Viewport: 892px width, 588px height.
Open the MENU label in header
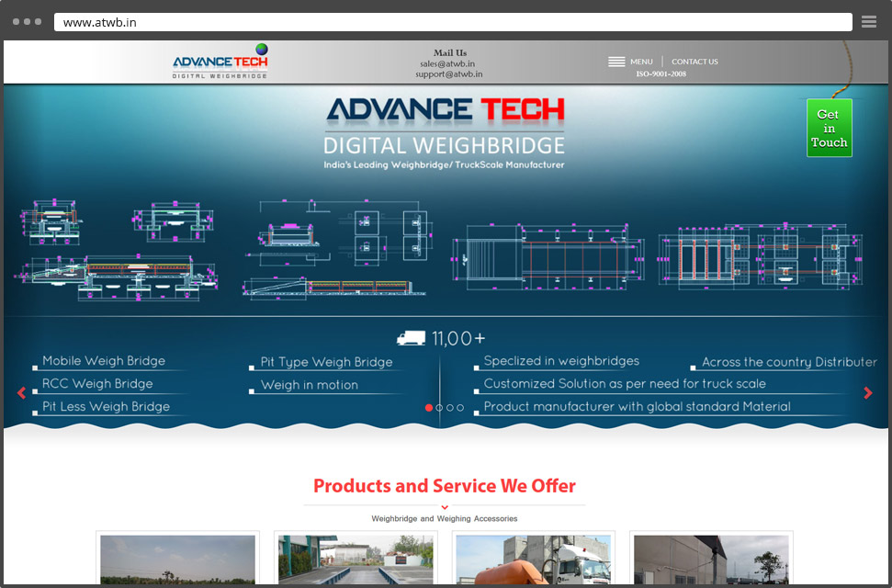(x=641, y=62)
